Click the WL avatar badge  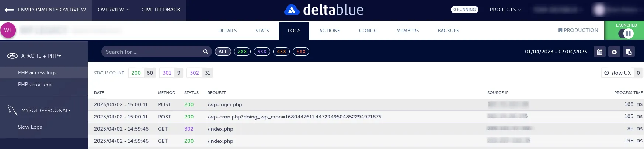8,30
